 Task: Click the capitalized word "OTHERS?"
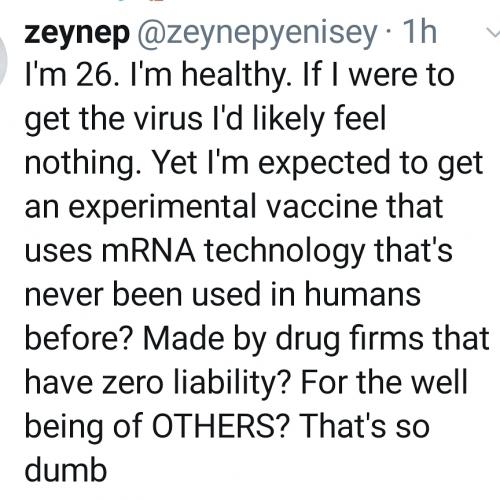[x=219, y=426]
